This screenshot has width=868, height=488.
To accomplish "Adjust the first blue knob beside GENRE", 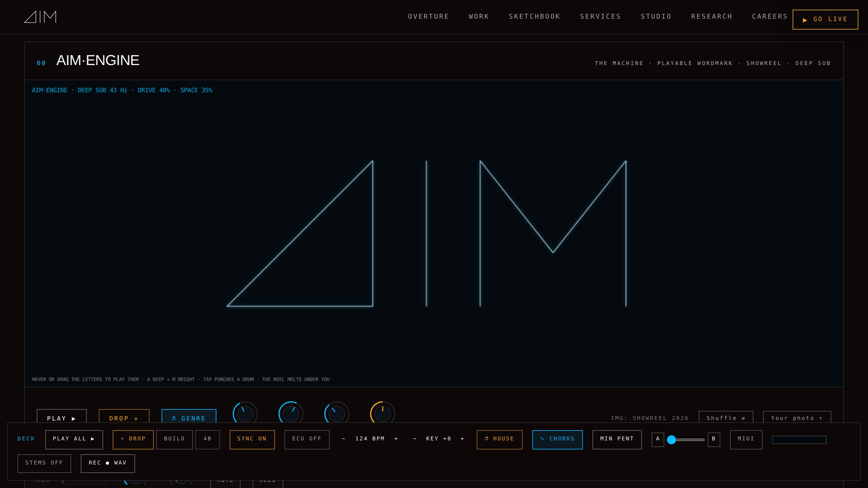I will [x=245, y=413].
